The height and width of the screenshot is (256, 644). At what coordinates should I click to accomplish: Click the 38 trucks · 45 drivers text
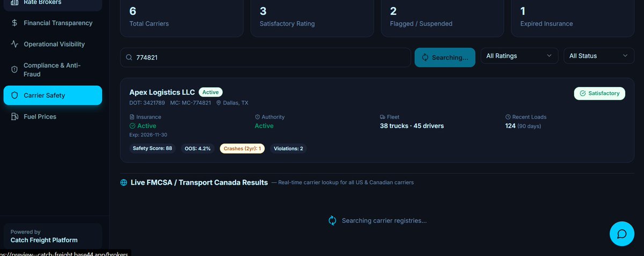click(412, 126)
